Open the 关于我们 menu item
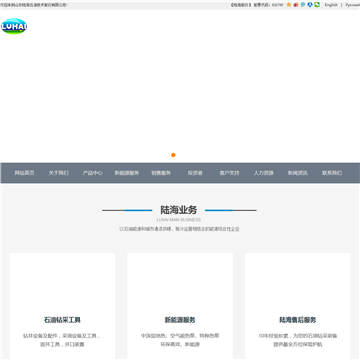This screenshot has width=360, height=360. pyautogui.click(x=59, y=173)
